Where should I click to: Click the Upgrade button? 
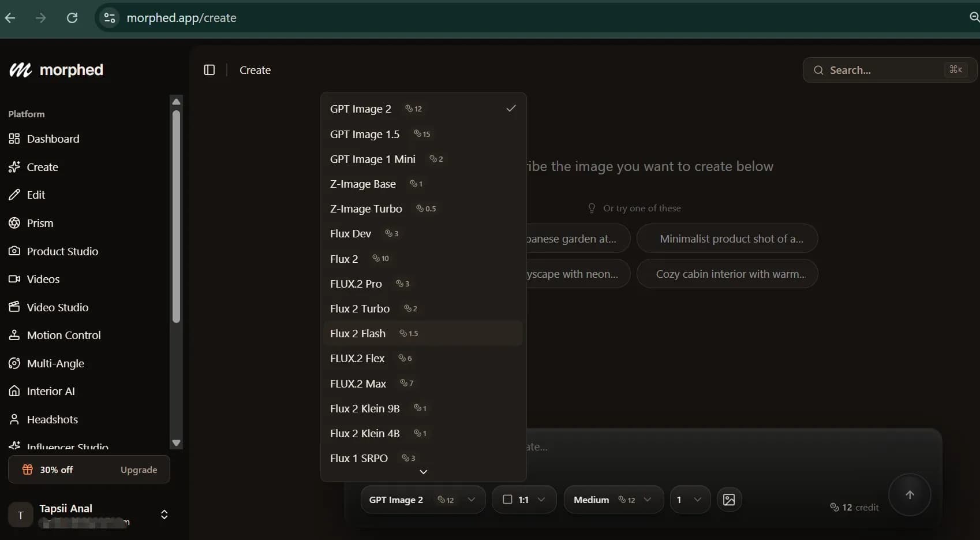139,470
